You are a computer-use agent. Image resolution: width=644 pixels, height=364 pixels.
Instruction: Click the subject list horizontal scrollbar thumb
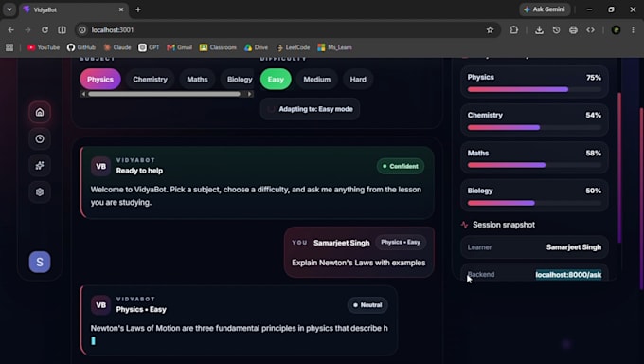(164, 94)
